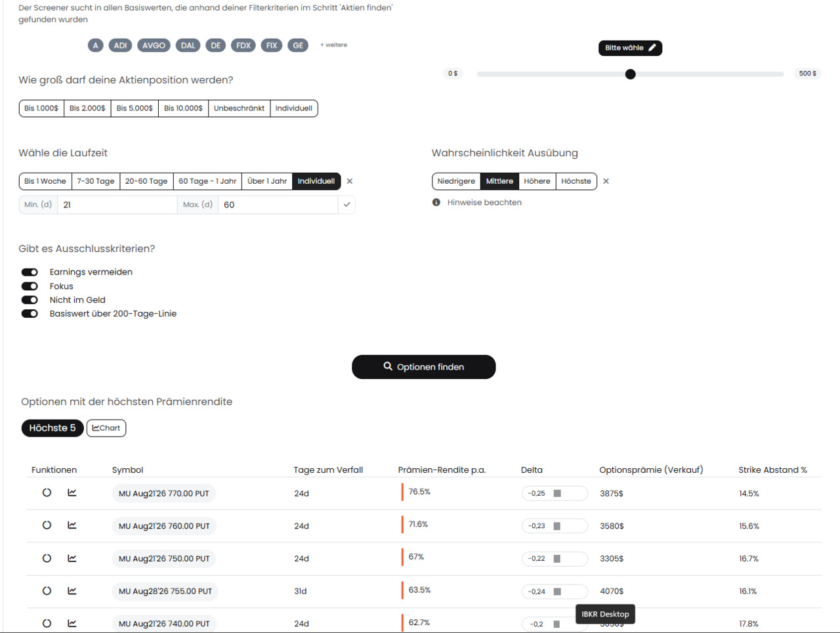Choose Höchste exercise probability

click(576, 181)
